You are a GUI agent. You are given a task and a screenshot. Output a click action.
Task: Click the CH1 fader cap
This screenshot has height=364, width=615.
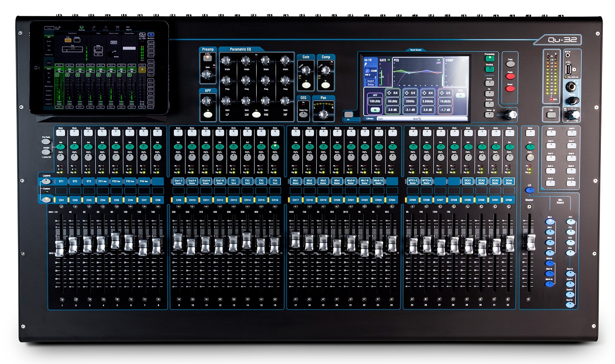coord(60,248)
